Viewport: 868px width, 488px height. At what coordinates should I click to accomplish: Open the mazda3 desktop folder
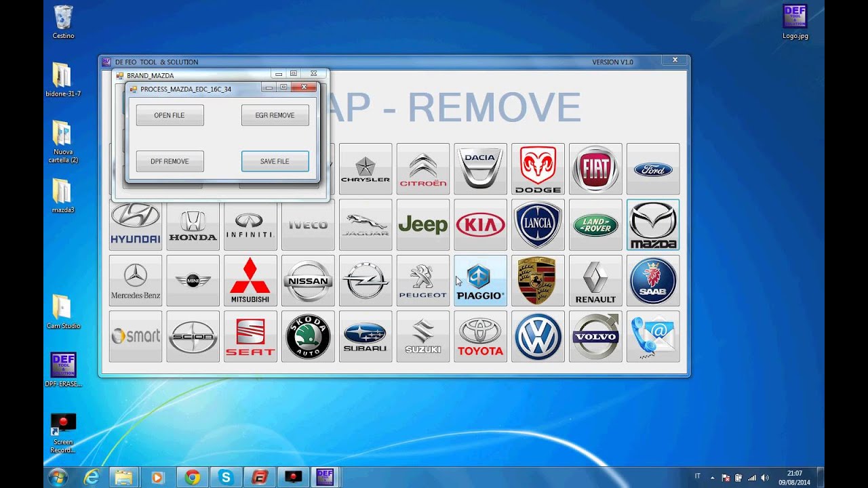click(63, 196)
